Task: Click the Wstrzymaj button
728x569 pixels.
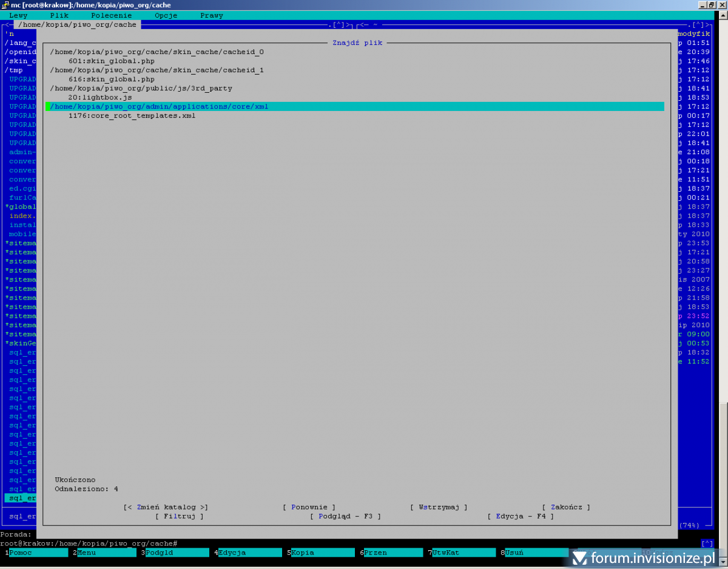Action: [439, 507]
